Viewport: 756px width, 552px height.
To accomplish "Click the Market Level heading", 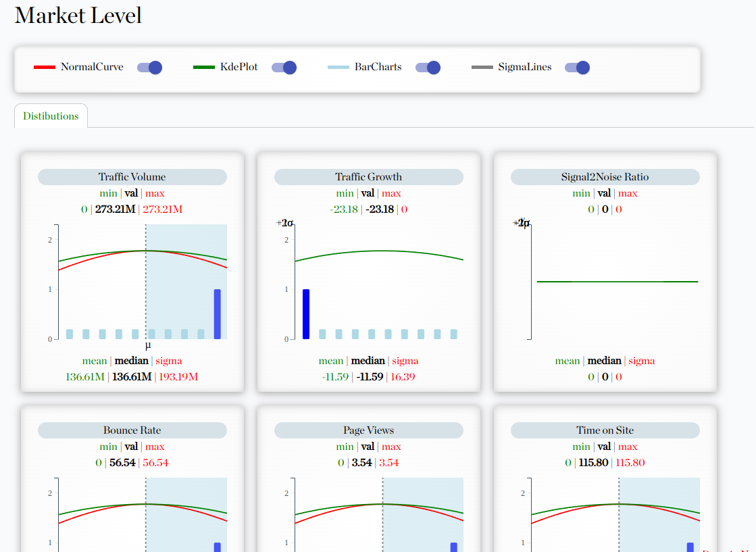I will (x=78, y=16).
